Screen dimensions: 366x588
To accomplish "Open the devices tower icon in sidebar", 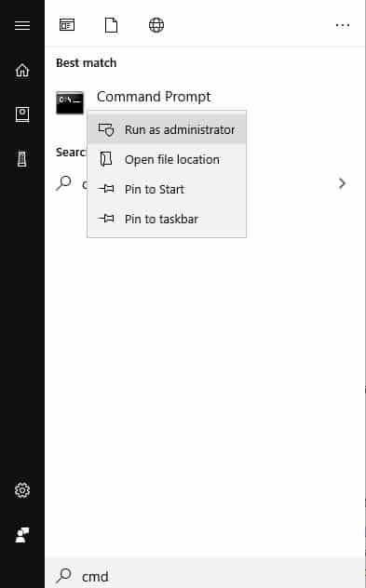I will 22,159.
